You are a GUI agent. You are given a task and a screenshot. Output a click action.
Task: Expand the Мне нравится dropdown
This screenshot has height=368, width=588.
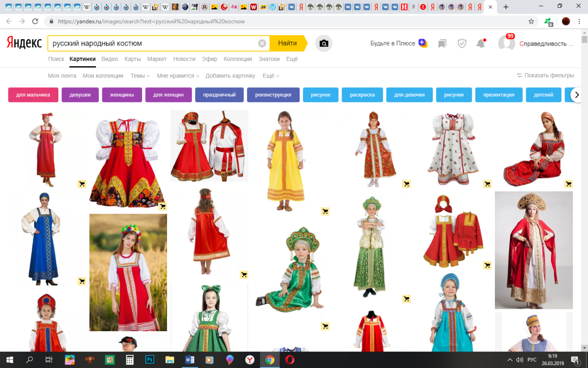178,76
